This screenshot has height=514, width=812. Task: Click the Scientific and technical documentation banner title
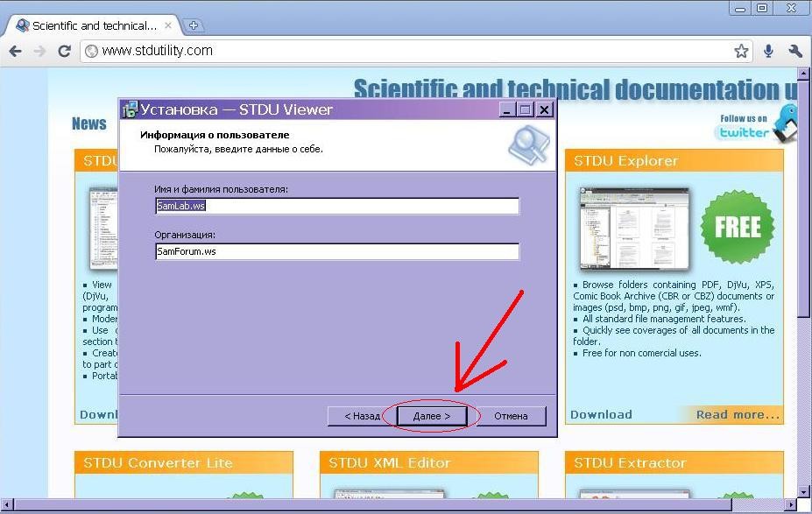click(x=575, y=89)
